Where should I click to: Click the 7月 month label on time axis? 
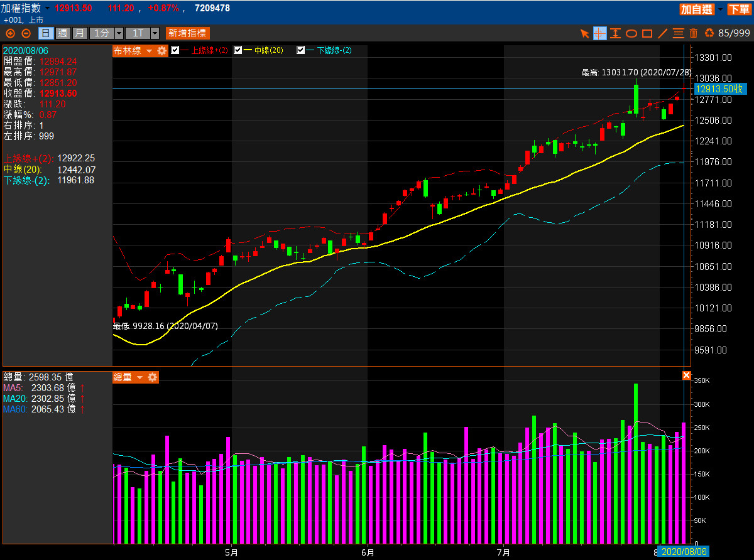503,553
